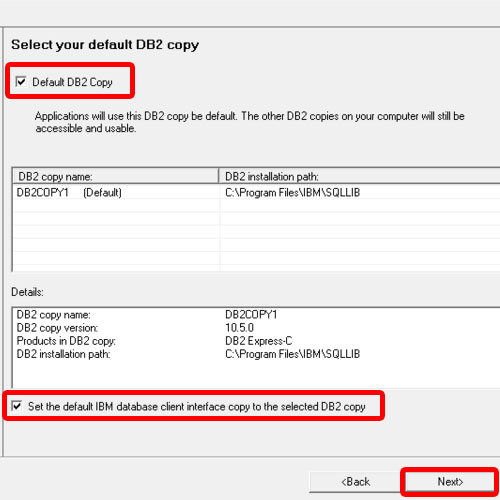
Task: Click the 10.5.0 version value in Details
Action: pos(239,328)
